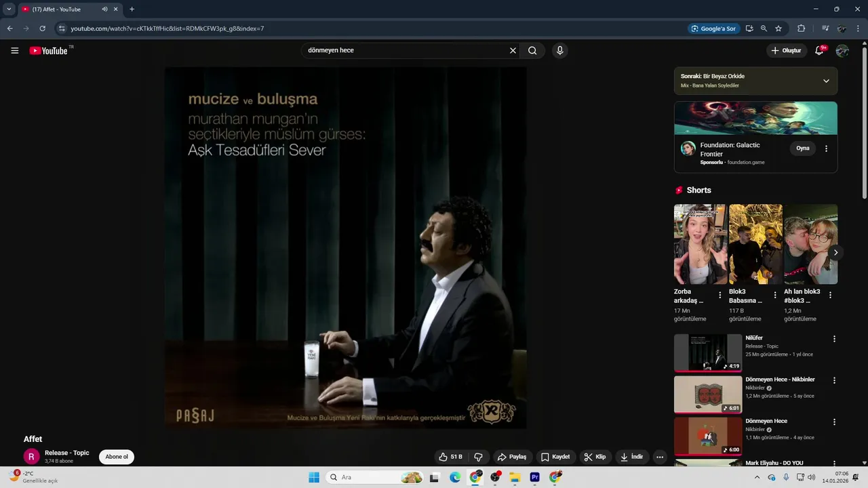868x488 pixels.
Task: Open Chrome extensions puzzle icon
Action: pyautogui.click(x=801, y=28)
